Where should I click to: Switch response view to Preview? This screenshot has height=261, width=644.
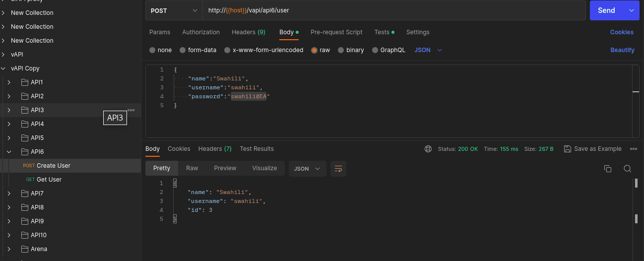tap(225, 168)
